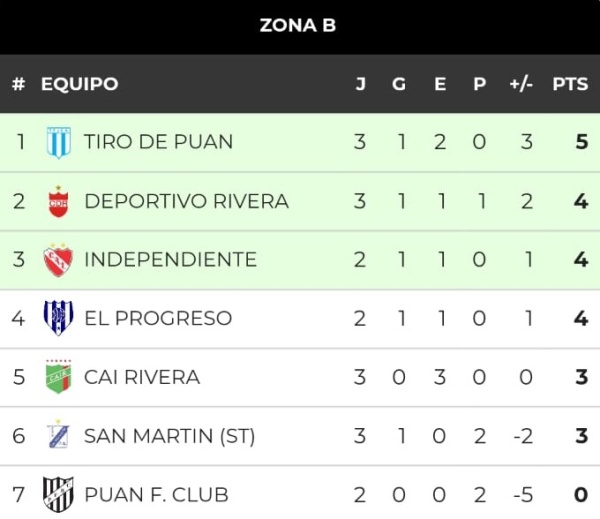
Task: Click the EQUIPO column header
Action: (x=80, y=84)
